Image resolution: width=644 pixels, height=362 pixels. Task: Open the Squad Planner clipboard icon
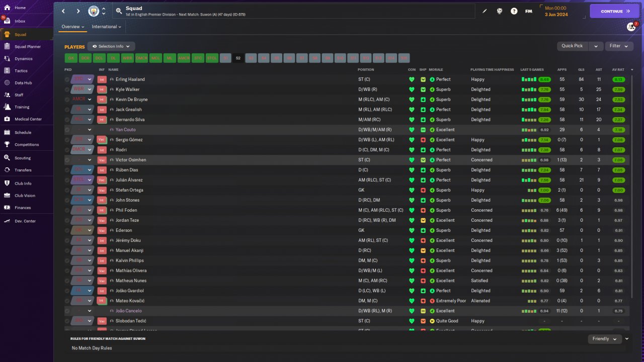[x=7, y=47]
